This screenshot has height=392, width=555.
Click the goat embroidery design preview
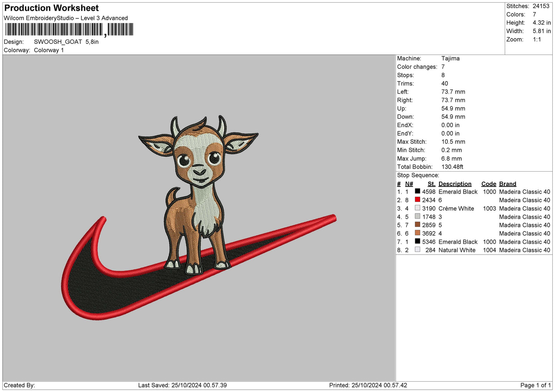(199, 218)
